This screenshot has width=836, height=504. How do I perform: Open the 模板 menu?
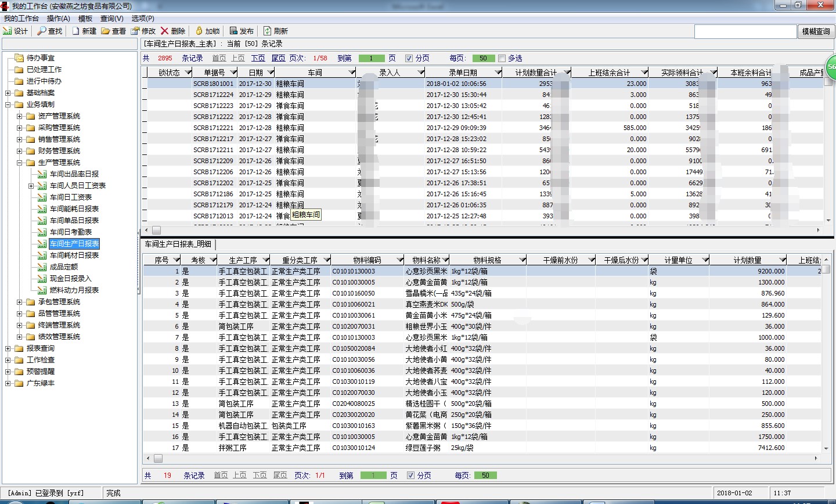(x=85, y=18)
